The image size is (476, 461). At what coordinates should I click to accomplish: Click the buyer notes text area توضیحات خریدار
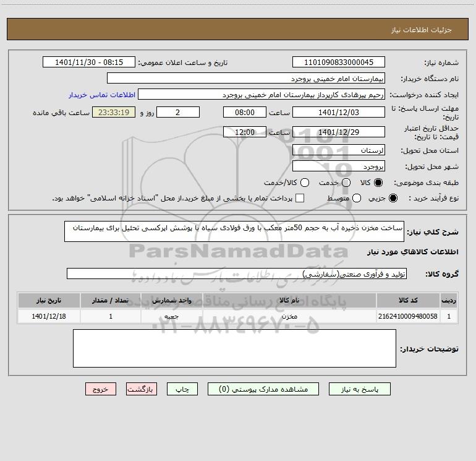(x=234, y=348)
